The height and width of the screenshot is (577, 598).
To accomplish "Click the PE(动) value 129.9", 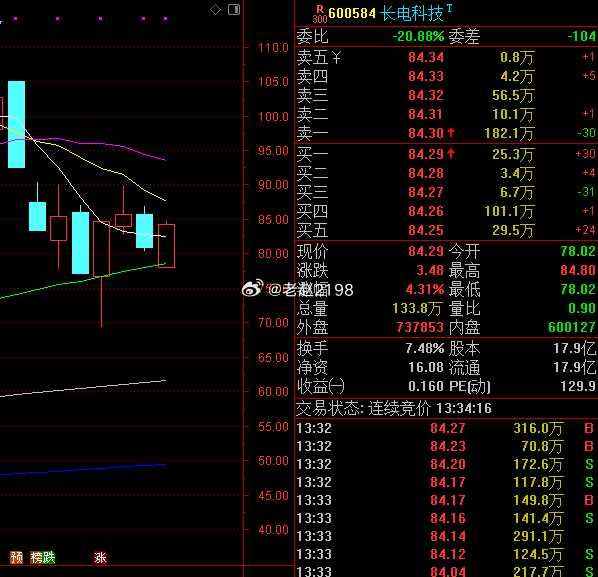I will 578,386.
